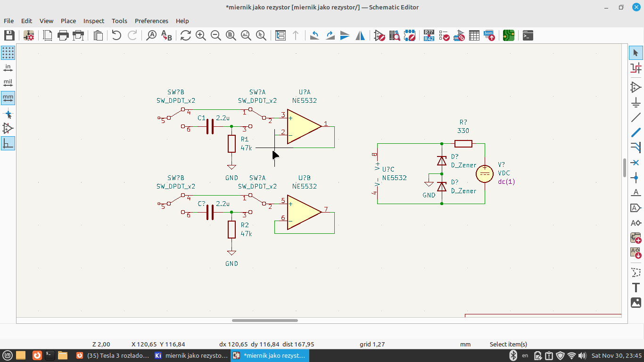Open the Edit menu
The image size is (644, 362).
pyautogui.click(x=26, y=21)
